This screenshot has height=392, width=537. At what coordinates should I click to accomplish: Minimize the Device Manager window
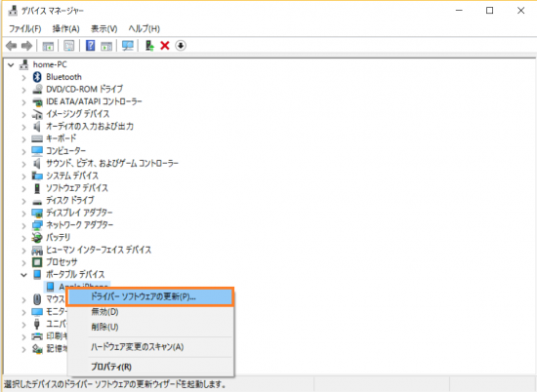459,11
